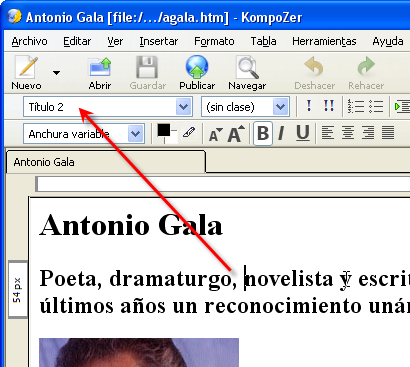
Task: Switch to the Antonio Gala document tab
Action: [106, 162]
